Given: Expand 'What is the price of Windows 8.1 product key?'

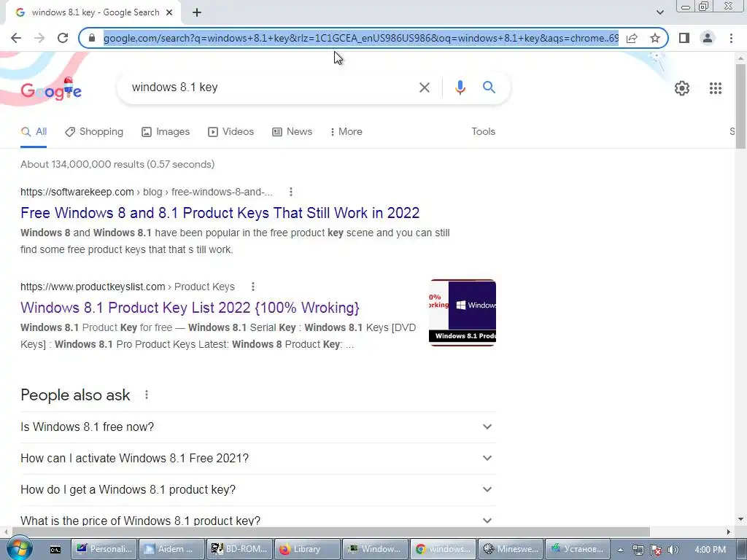Looking at the screenshot, I should click(258, 519).
